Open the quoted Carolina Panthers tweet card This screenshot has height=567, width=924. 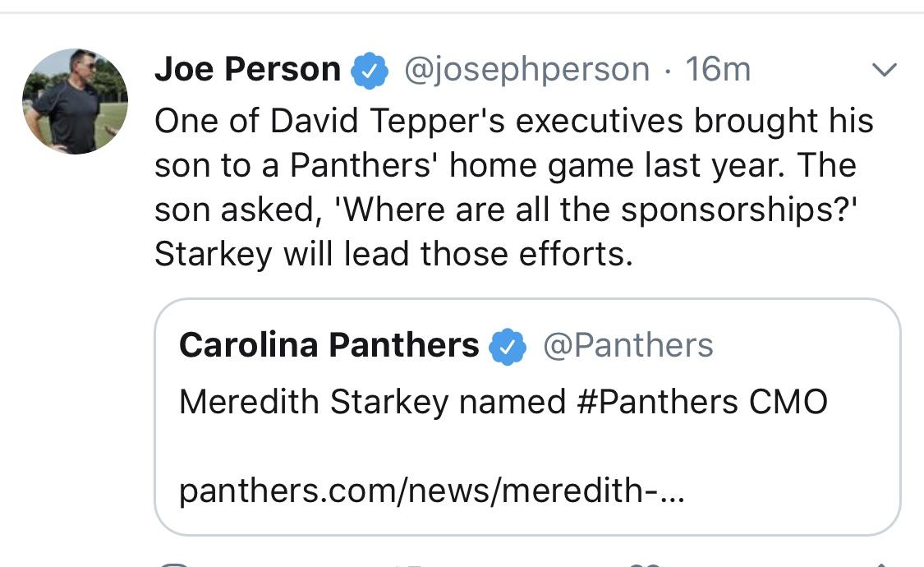[527, 417]
